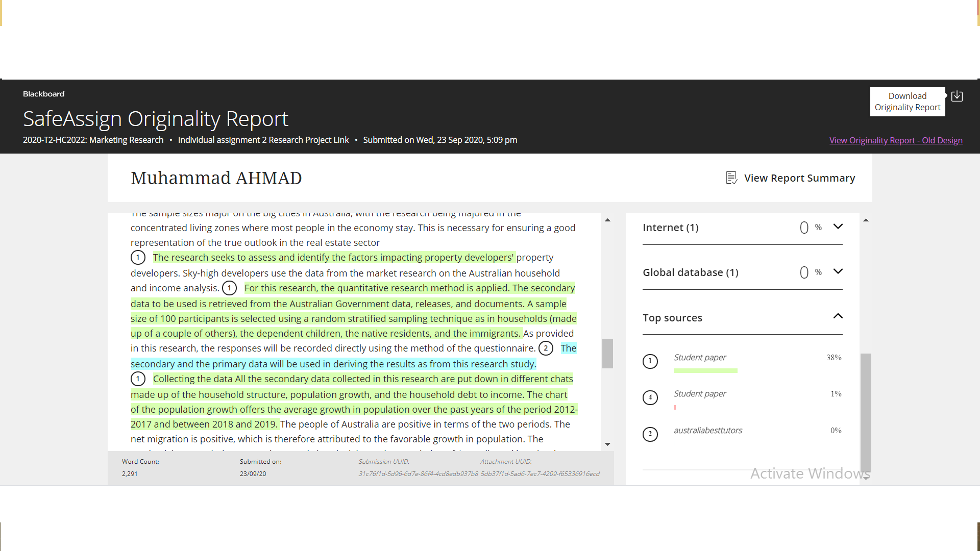
Task: Click the Global database (1) heading
Action: (691, 272)
